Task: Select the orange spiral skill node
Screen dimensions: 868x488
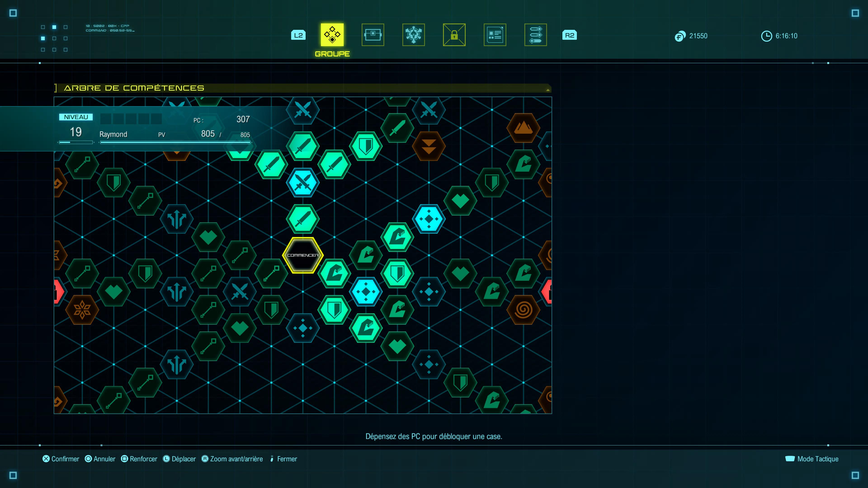Action: tap(523, 310)
